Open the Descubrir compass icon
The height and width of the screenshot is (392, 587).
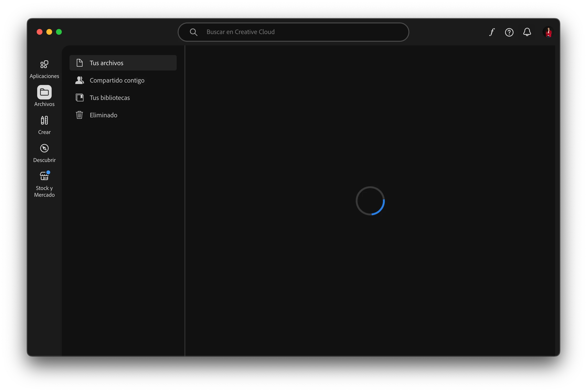coord(44,148)
